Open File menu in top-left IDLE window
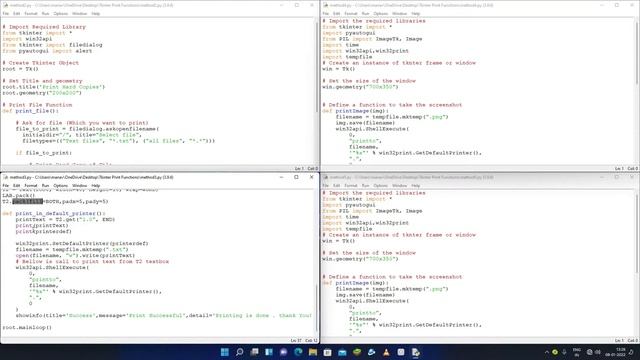The height and width of the screenshot is (360, 640). click(6, 13)
